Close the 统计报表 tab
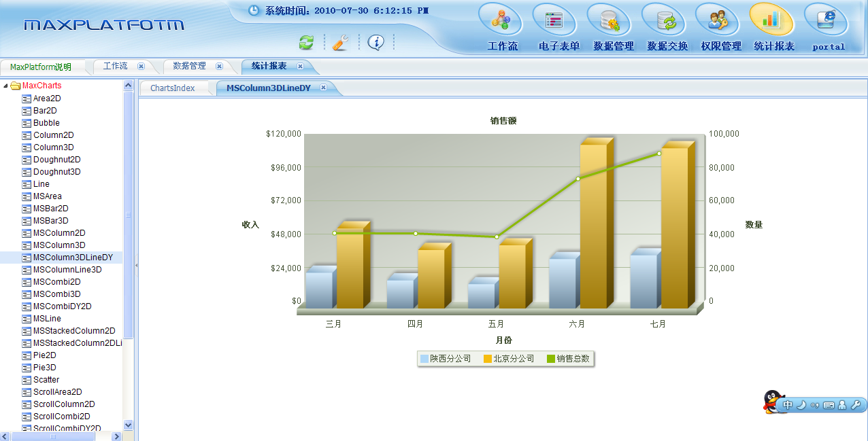The image size is (868, 441). (x=300, y=66)
